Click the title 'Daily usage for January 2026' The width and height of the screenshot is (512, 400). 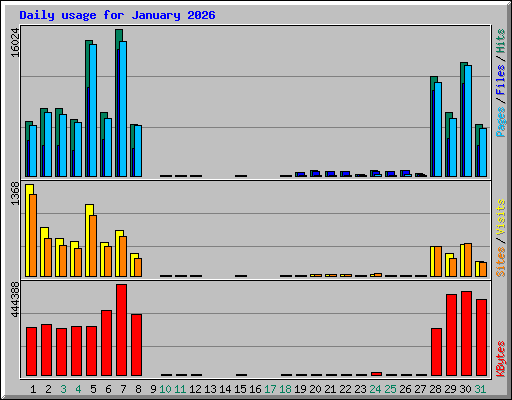pyautogui.click(x=117, y=15)
